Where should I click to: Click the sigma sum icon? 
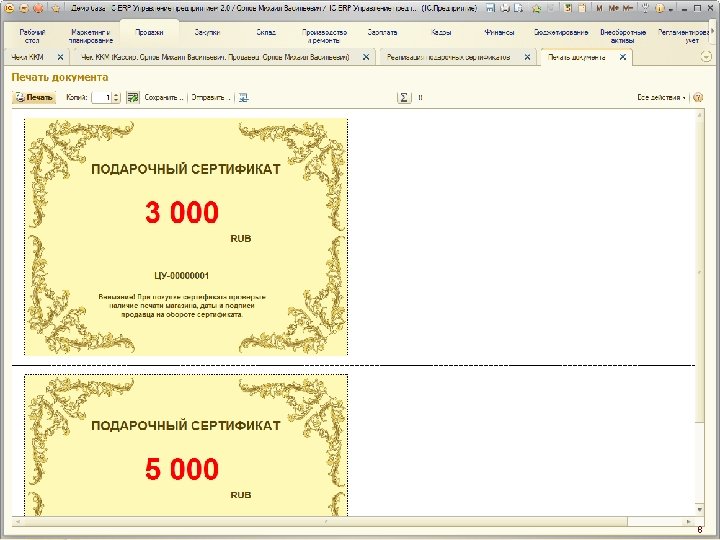pyautogui.click(x=404, y=97)
